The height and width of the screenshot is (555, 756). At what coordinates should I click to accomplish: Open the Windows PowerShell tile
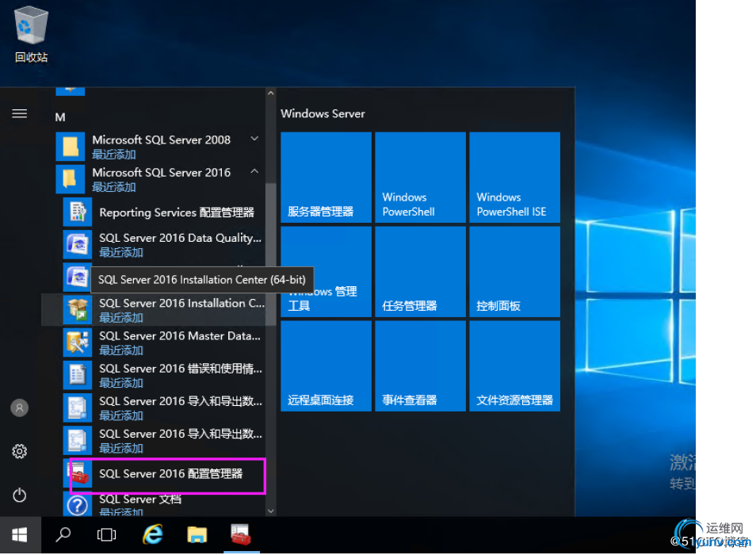[x=421, y=178]
